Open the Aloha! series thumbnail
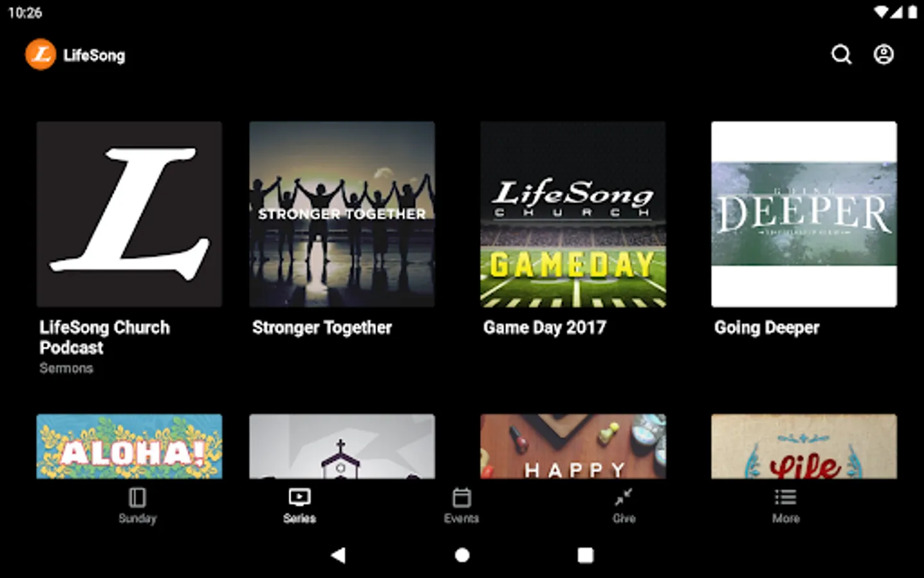Screen dimensions: 924x578 129,446
